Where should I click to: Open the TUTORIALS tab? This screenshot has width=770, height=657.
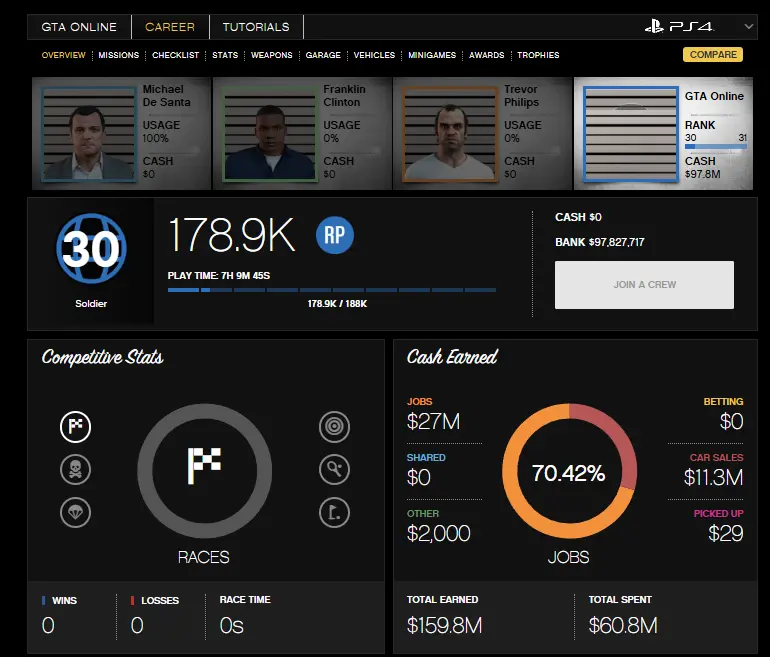256,27
